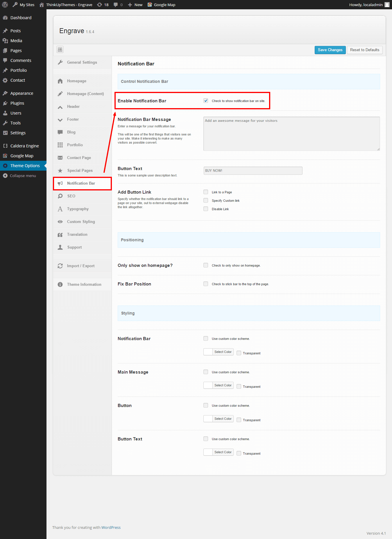Click the Theme Information info icon
The image size is (392, 539).
pos(60,285)
